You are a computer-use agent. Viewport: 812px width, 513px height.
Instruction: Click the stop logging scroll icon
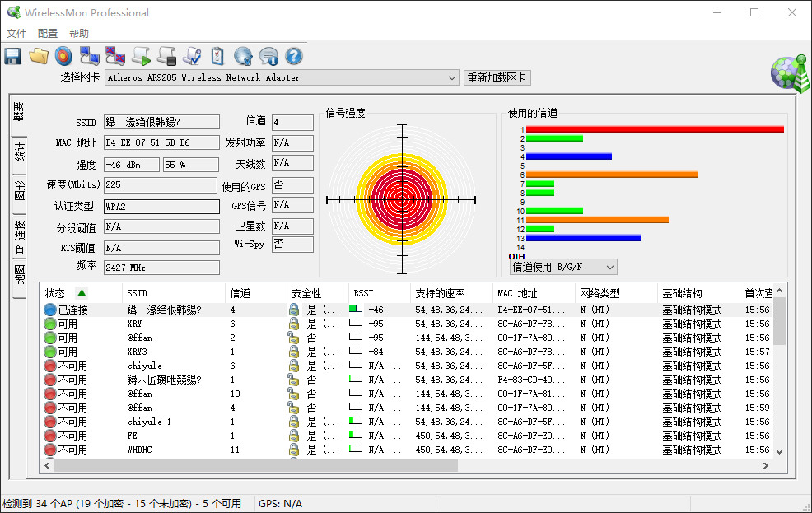pos(166,56)
